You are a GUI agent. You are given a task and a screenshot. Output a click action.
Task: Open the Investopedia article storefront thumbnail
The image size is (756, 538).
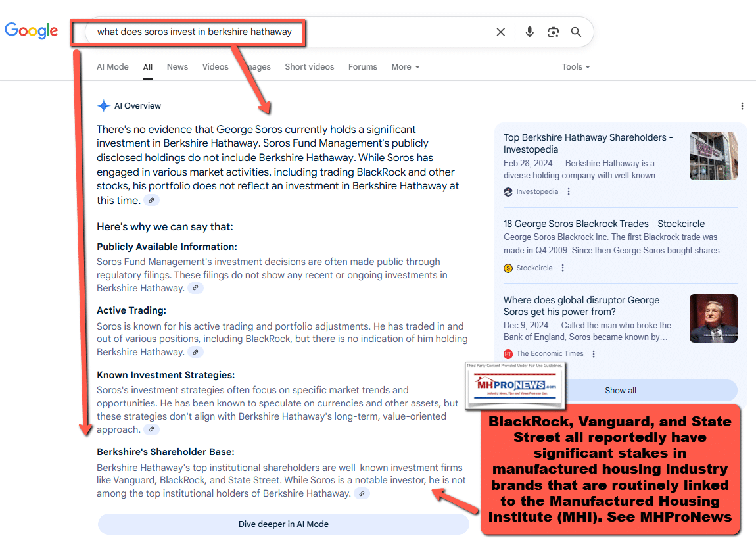click(713, 156)
